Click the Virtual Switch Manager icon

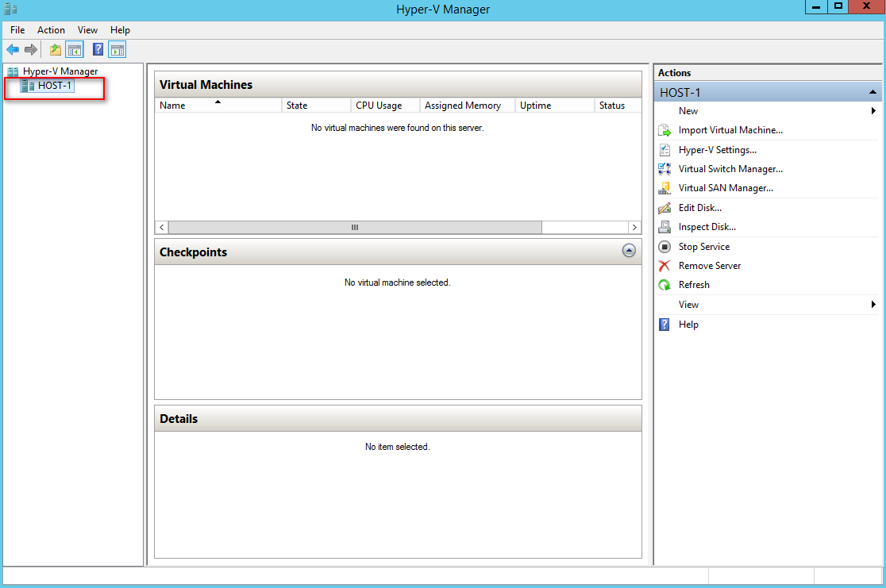(664, 169)
